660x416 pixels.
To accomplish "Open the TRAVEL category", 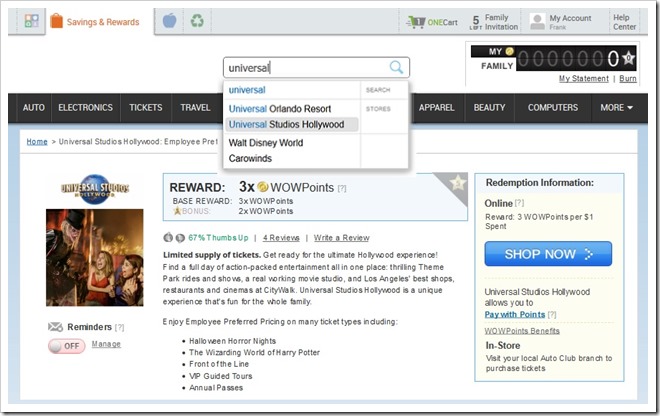I will (x=195, y=108).
